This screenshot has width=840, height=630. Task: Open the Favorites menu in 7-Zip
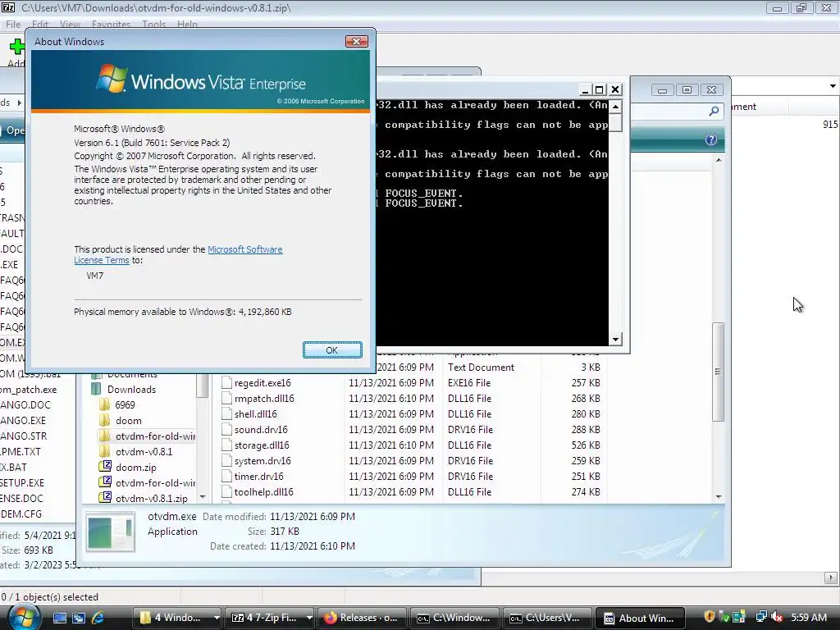point(111,24)
